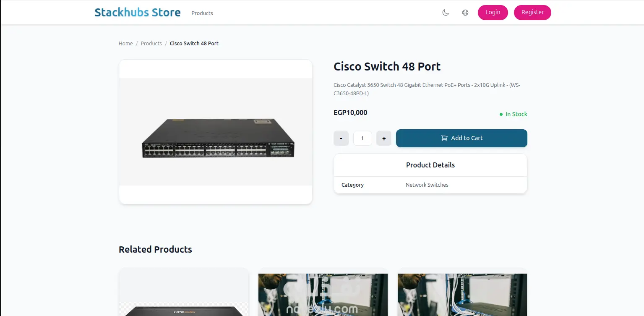
Task: Open the language globe selector
Action: [x=465, y=13]
